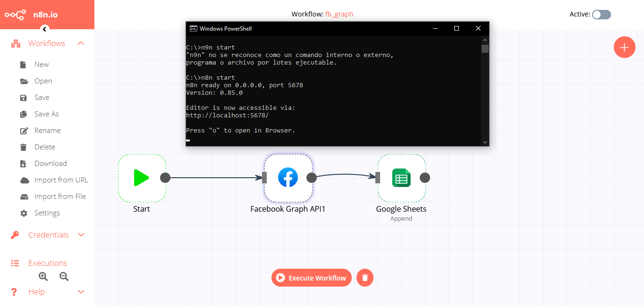
Task: Click the Executions list icon
Action: (x=15, y=263)
